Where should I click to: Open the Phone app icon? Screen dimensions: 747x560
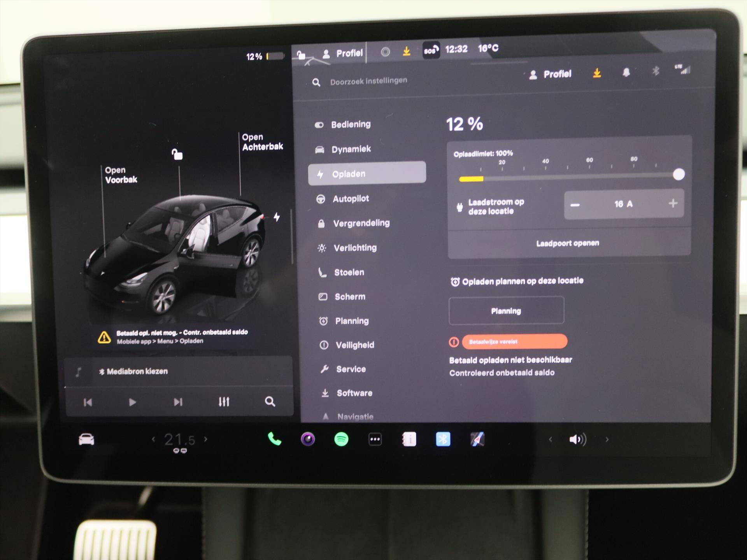[x=274, y=439]
